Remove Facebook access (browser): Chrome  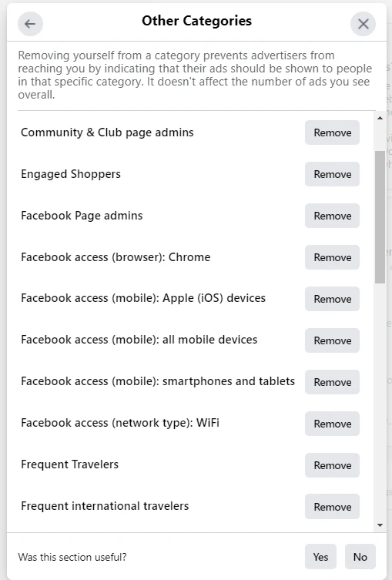pyautogui.click(x=332, y=257)
